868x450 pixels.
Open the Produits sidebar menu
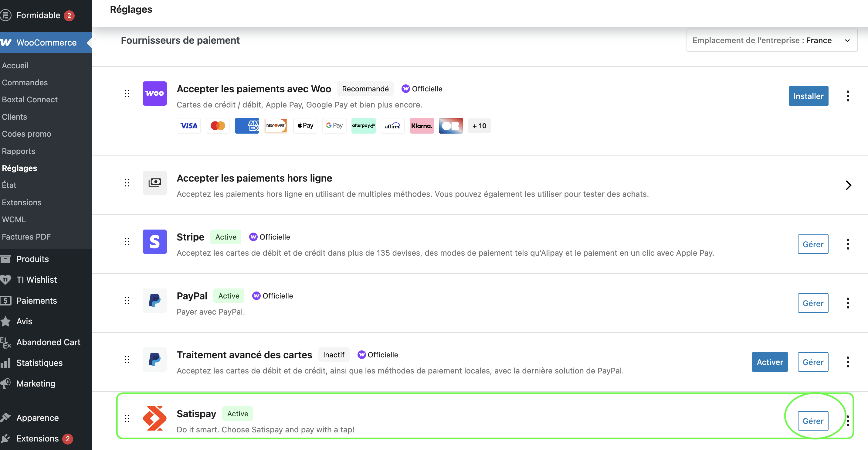tap(32, 259)
